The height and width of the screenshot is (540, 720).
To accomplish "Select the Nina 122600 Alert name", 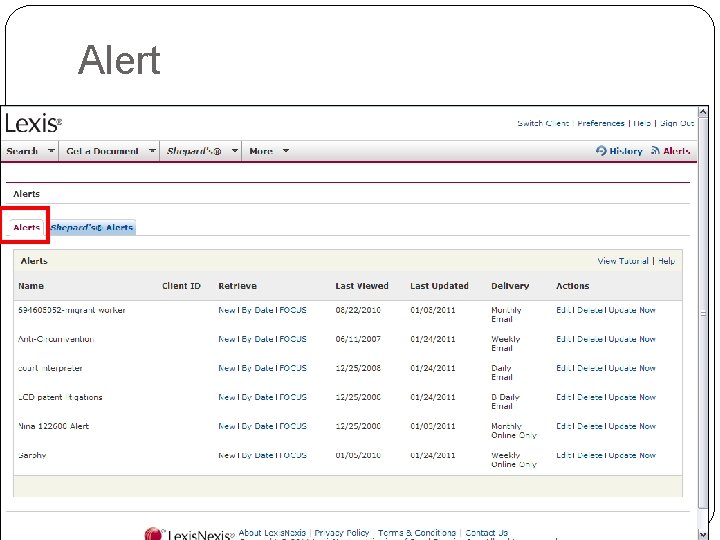I will click(53, 426).
